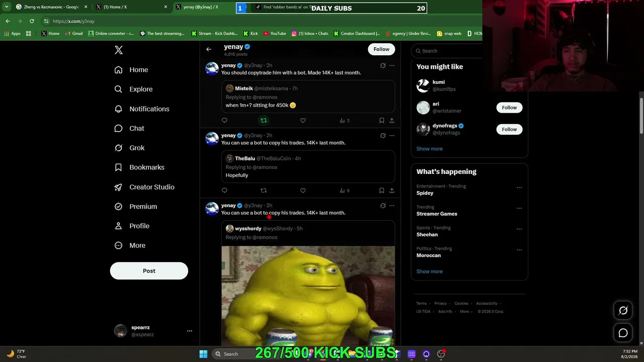Open the floating Messages button
Screen dimensions: 644x362
point(623,333)
